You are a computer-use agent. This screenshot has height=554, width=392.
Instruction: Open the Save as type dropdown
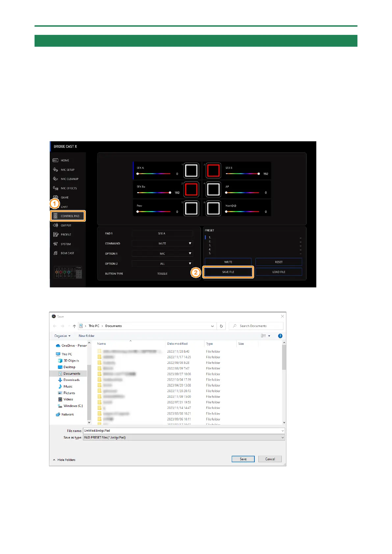pyautogui.click(x=184, y=438)
